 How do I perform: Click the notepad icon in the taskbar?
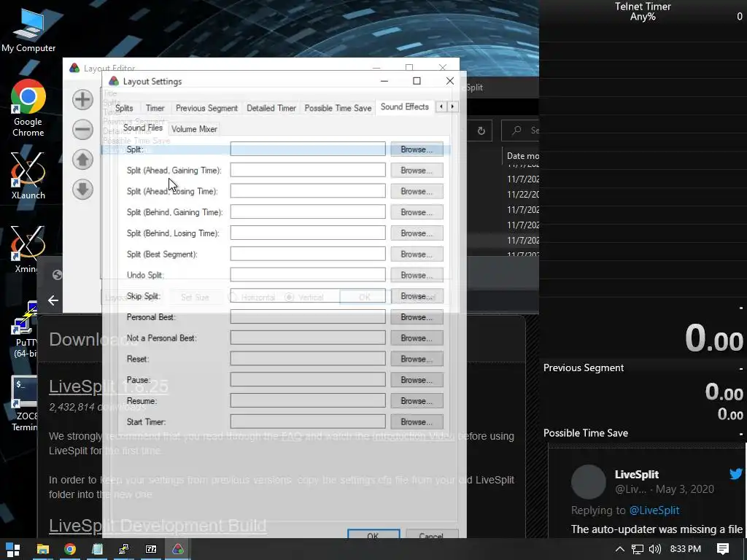(97, 550)
